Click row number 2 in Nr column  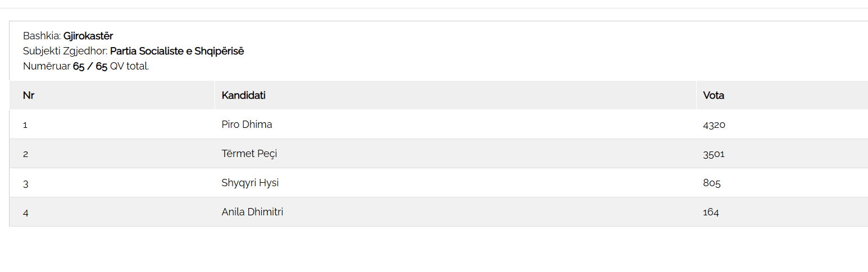(x=25, y=154)
